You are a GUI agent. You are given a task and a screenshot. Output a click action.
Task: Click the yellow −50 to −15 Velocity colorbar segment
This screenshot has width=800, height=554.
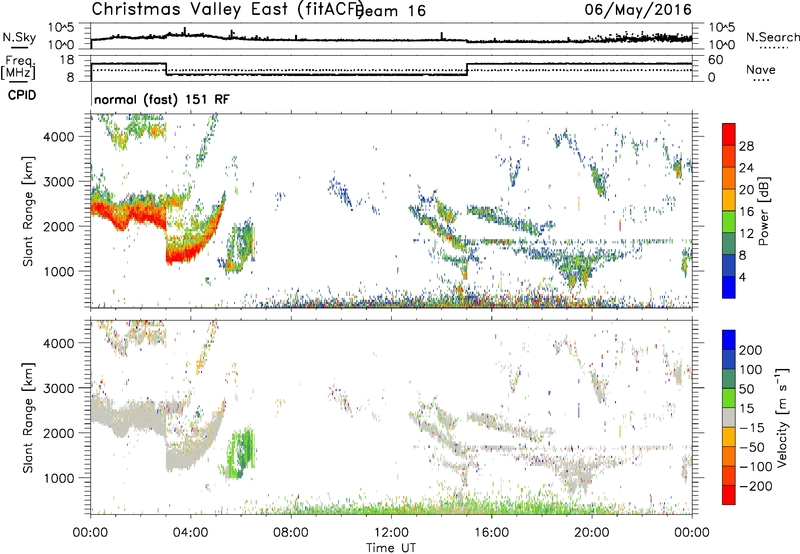[729, 437]
